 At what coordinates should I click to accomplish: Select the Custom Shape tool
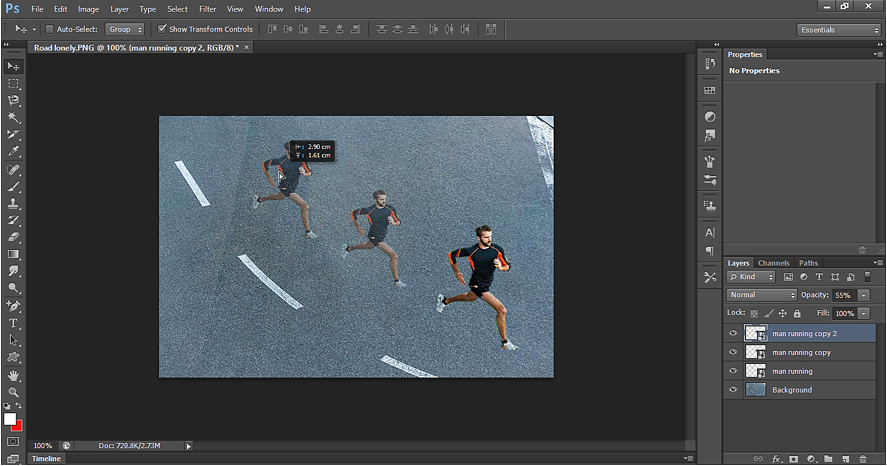14,357
